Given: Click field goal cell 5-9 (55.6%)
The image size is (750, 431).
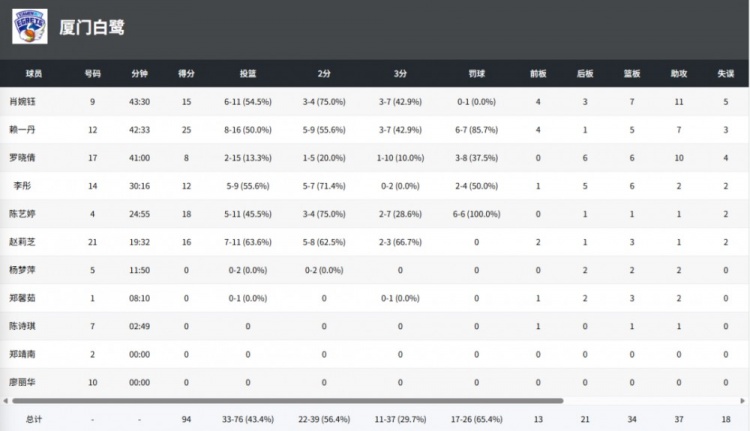Looking at the screenshot, I should click(248, 186).
